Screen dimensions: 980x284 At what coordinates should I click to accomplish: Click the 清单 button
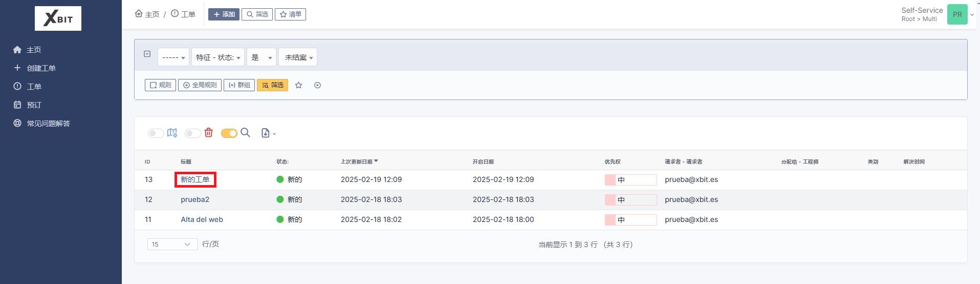290,14
